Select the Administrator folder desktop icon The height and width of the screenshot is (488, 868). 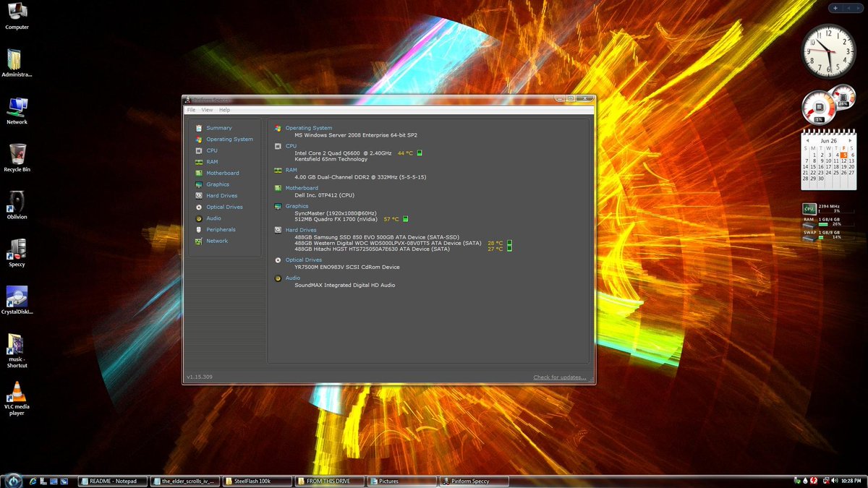tap(17, 64)
